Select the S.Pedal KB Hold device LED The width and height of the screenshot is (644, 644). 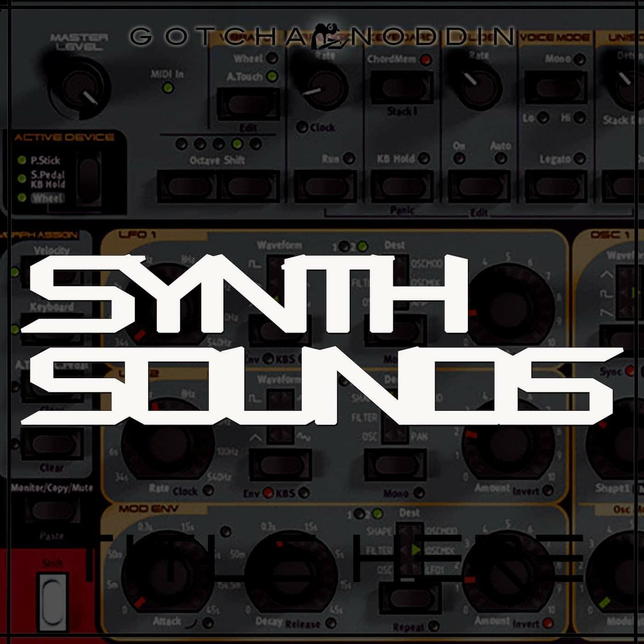click(x=22, y=178)
